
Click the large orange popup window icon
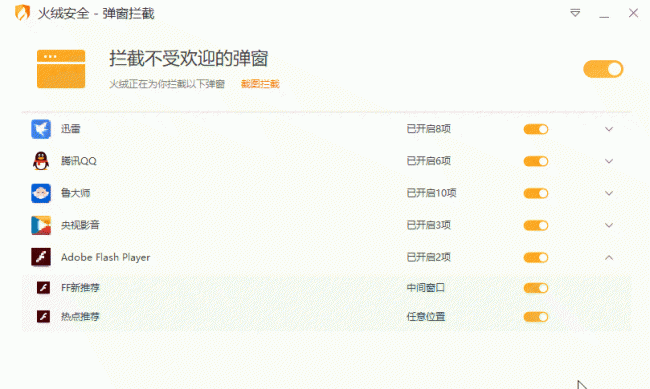[61, 69]
